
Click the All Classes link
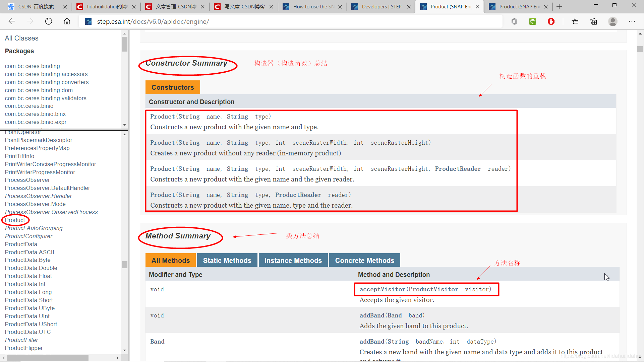coord(21,38)
